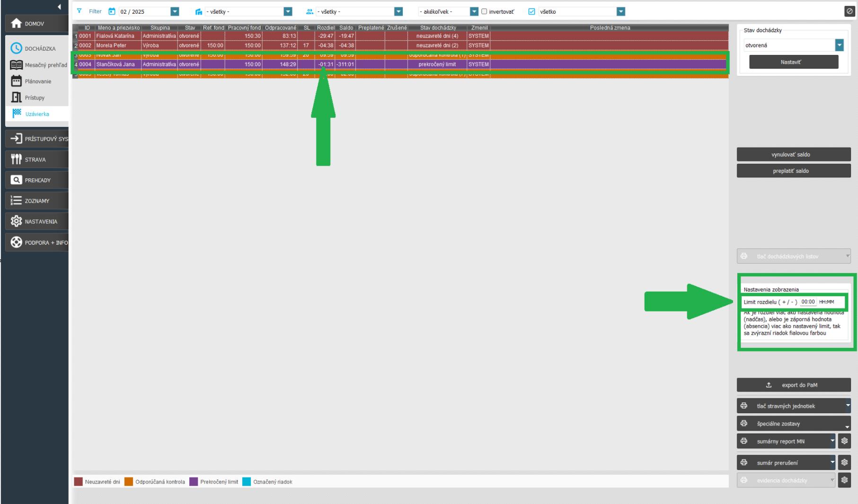Expand the tlač stravných jednotiek dropdown
This screenshot has height=504, width=858.
[847, 406]
